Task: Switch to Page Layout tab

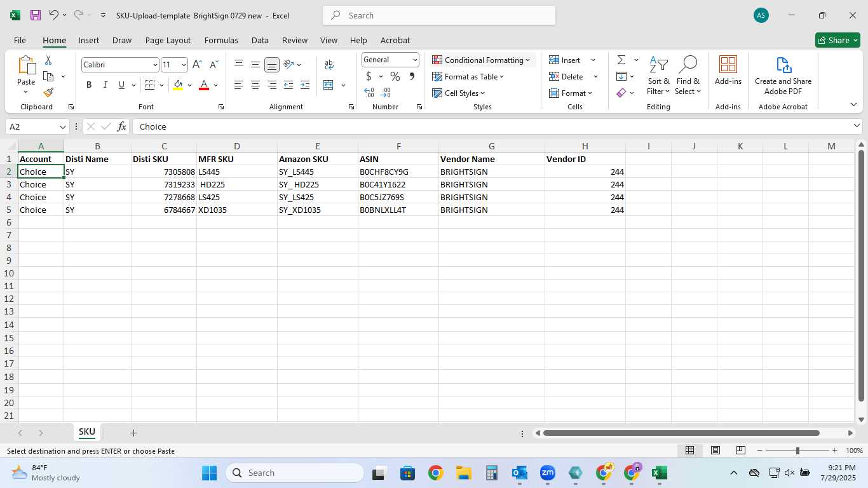Action: tap(168, 40)
